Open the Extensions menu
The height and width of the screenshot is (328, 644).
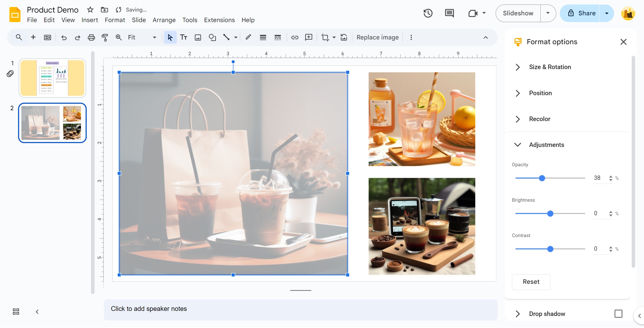(x=219, y=20)
